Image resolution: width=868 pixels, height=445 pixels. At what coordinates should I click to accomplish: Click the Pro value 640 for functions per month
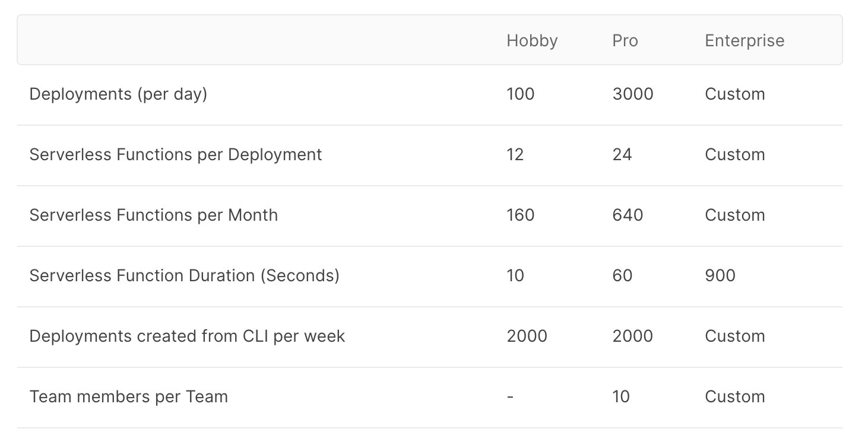click(628, 215)
